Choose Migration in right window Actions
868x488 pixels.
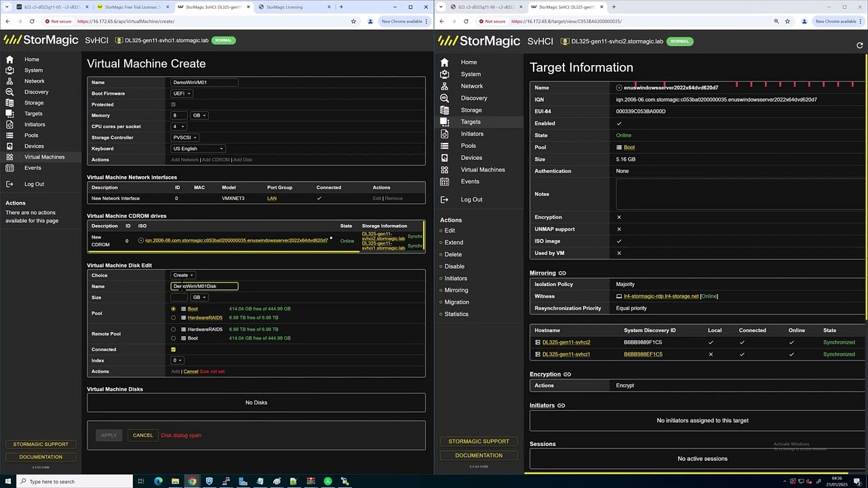456,302
